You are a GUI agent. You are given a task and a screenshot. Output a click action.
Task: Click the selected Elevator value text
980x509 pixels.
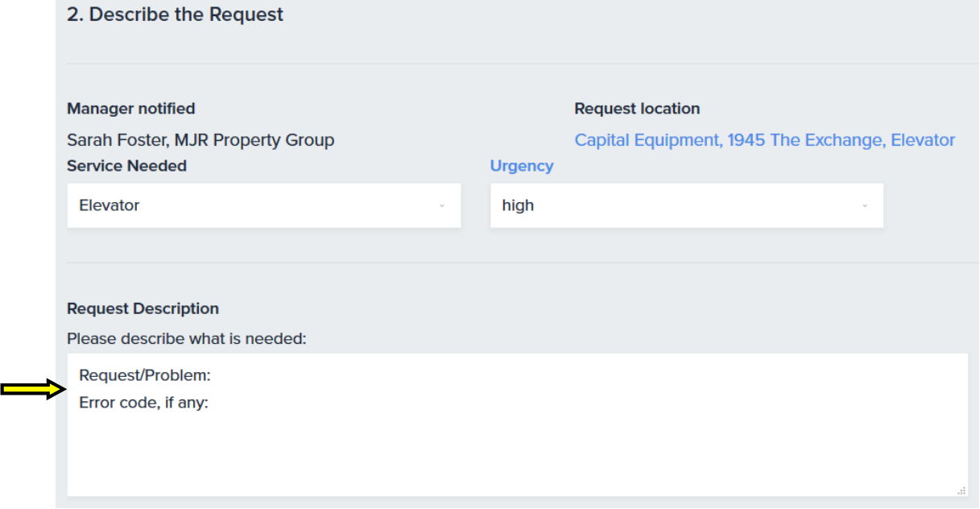point(110,205)
